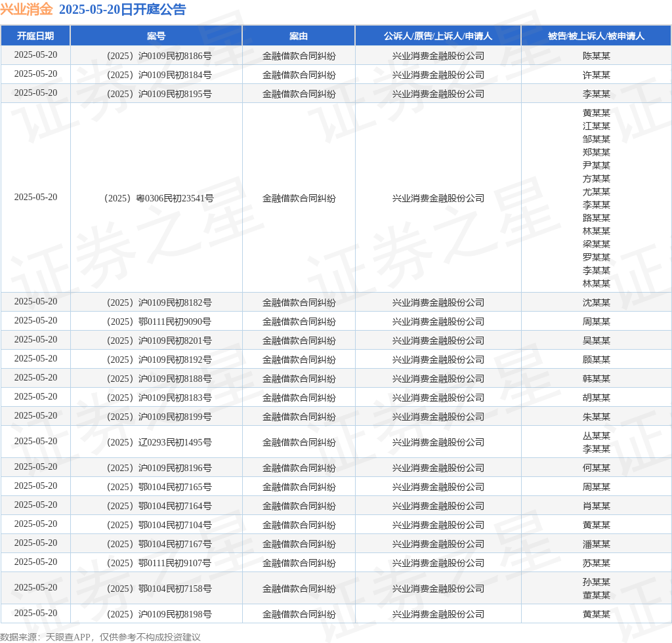Click the 公诉人/原告/上诉人/申请人 column header
The image size is (672, 643).
point(438,36)
